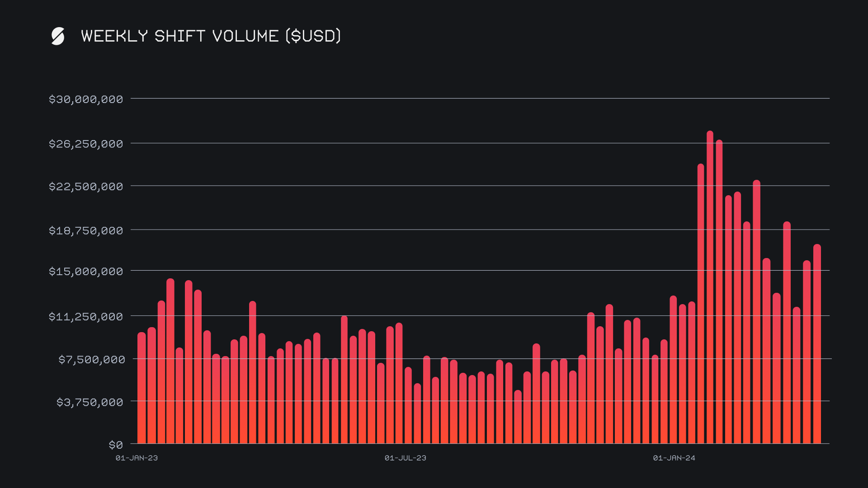This screenshot has width=868, height=488.
Task: Click the $11,250,000 axis label
Action: pyautogui.click(x=86, y=317)
